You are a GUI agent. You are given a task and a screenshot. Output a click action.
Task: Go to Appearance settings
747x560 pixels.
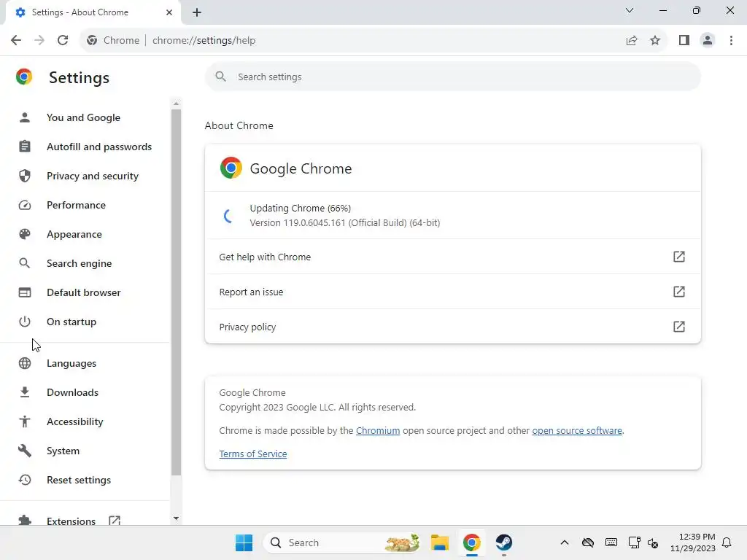coord(74,234)
